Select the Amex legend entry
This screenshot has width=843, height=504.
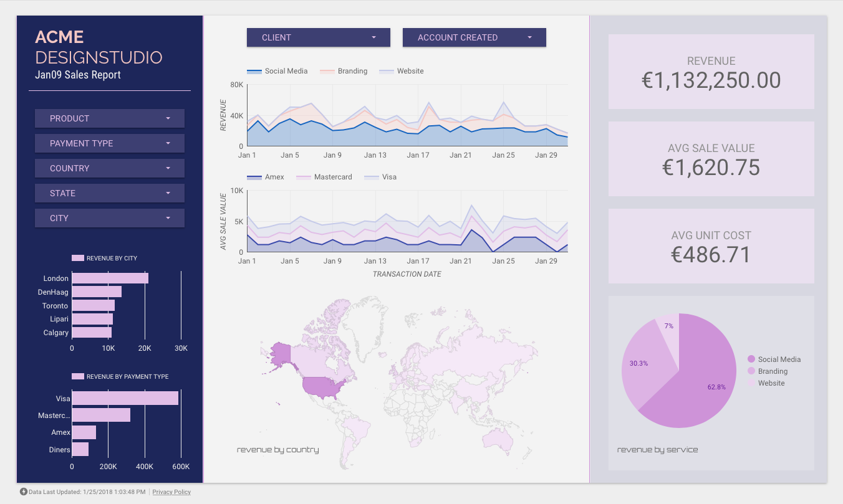[266, 177]
